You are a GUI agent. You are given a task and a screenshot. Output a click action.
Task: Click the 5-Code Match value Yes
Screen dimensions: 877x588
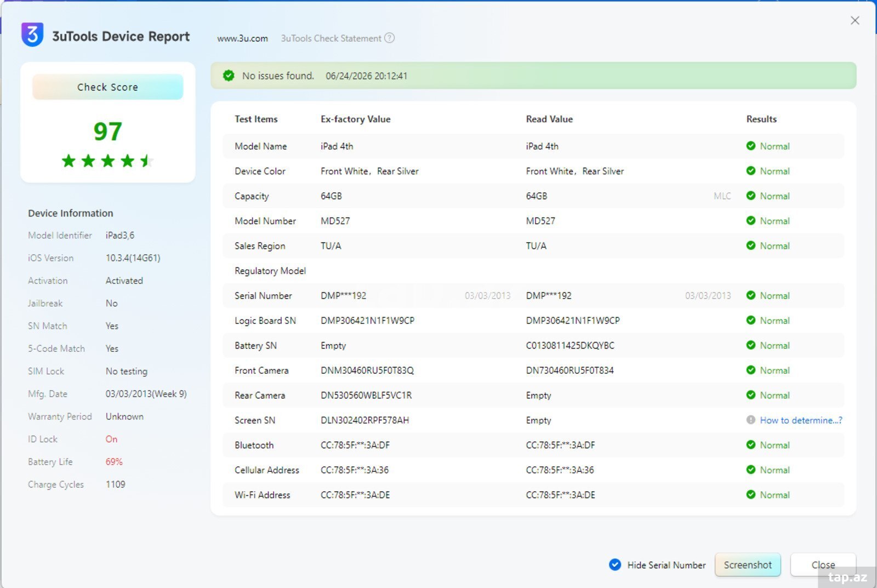(112, 349)
